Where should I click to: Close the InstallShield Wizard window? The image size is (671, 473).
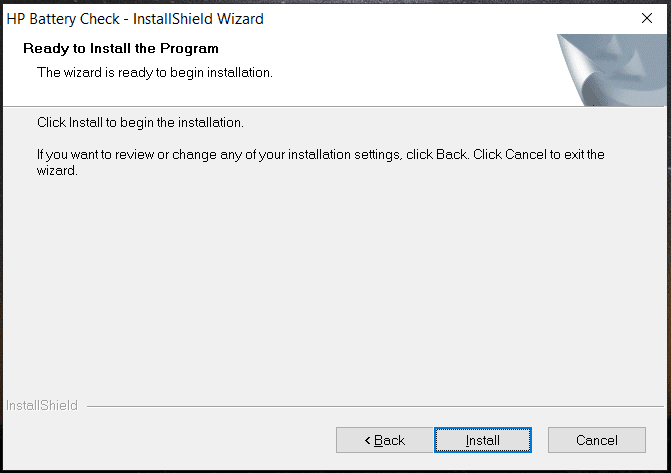[x=647, y=18]
